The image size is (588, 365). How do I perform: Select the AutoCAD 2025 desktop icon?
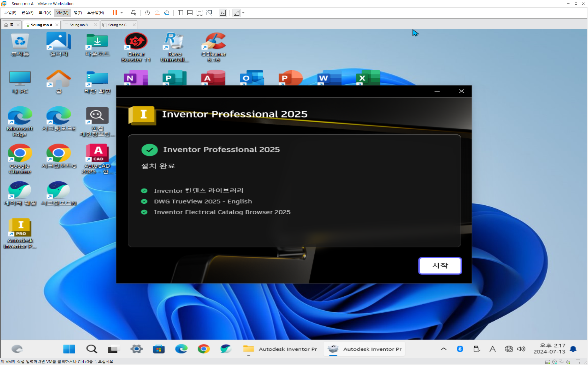click(97, 159)
